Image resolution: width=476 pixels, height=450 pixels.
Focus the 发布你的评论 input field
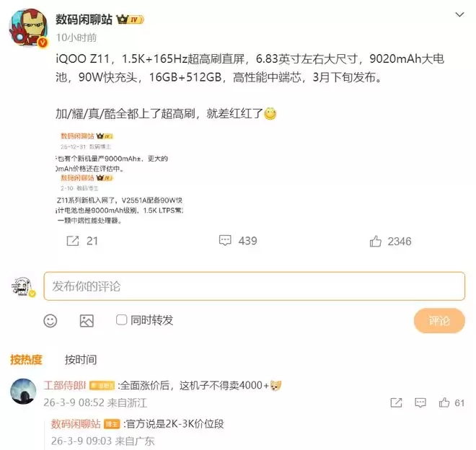tap(254, 286)
